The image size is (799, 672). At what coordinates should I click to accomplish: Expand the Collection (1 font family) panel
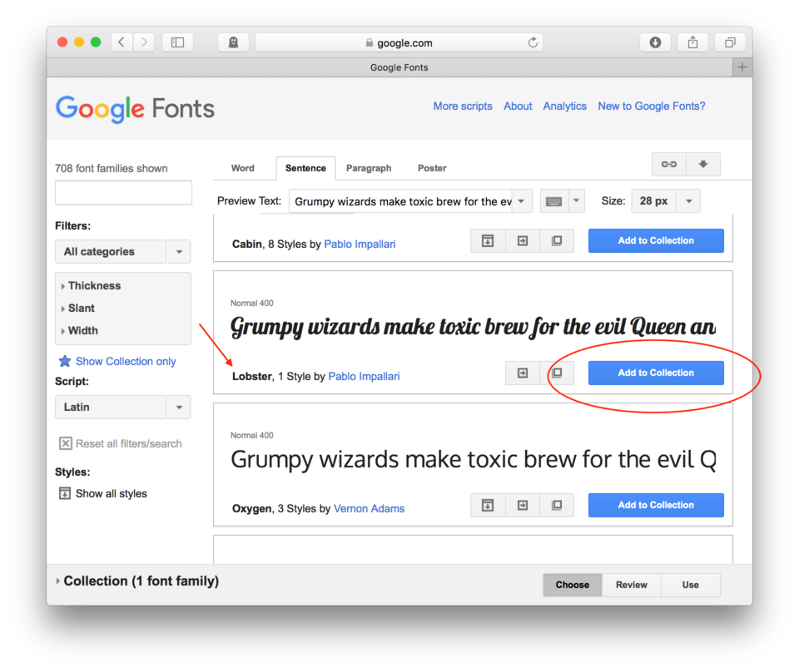[x=137, y=581]
